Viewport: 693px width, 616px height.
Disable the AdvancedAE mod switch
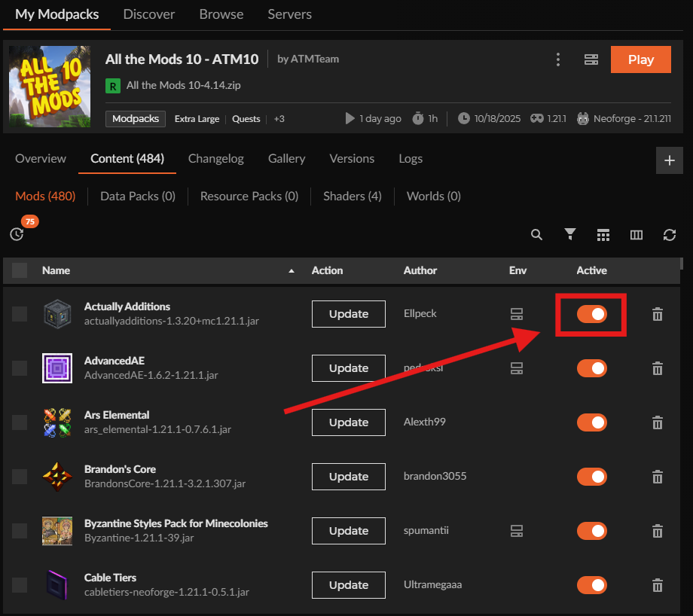pos(592,368)
